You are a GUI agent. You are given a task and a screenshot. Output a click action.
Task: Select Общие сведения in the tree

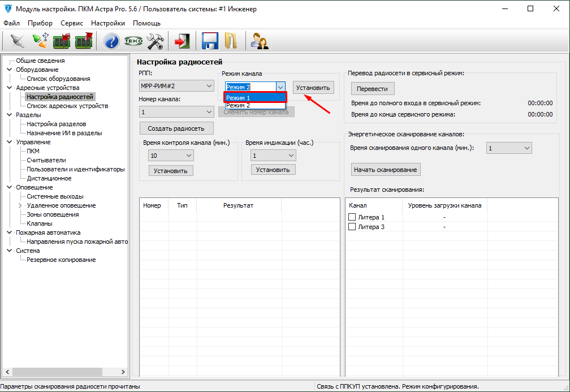click(x=40, y=61)
